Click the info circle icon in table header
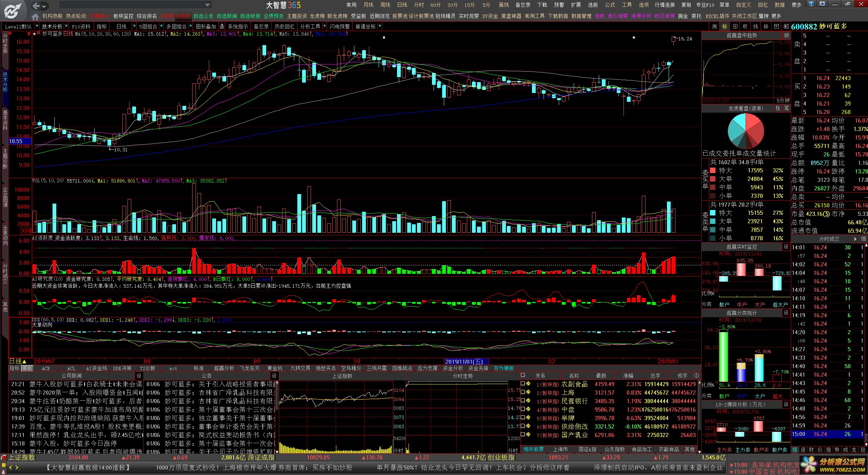The image size is (868, 475). 696,376
